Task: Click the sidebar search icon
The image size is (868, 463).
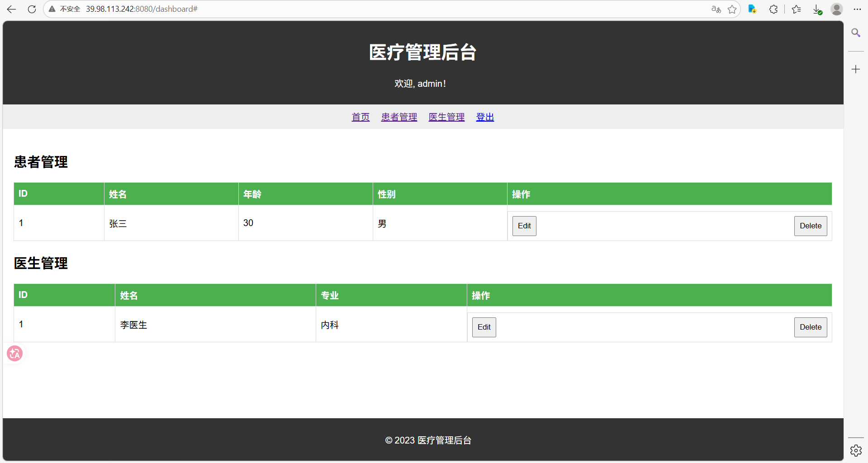Action: click(x=856, y=33)
